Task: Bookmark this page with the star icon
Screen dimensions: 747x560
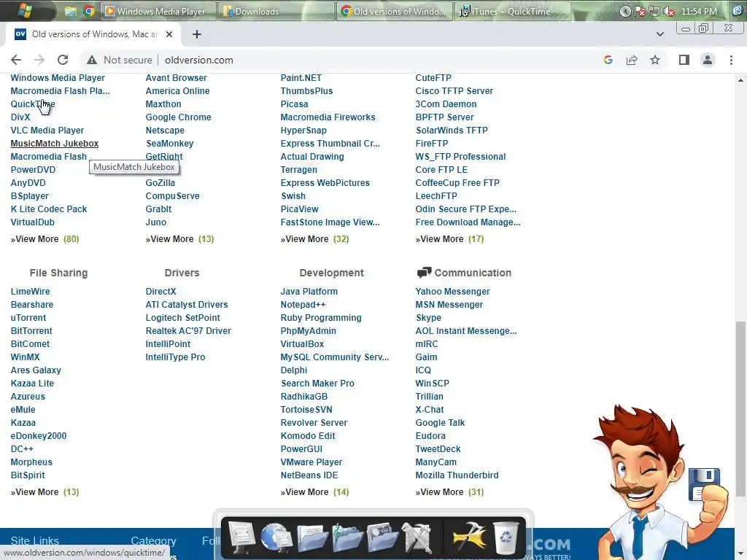Action: 655,60
